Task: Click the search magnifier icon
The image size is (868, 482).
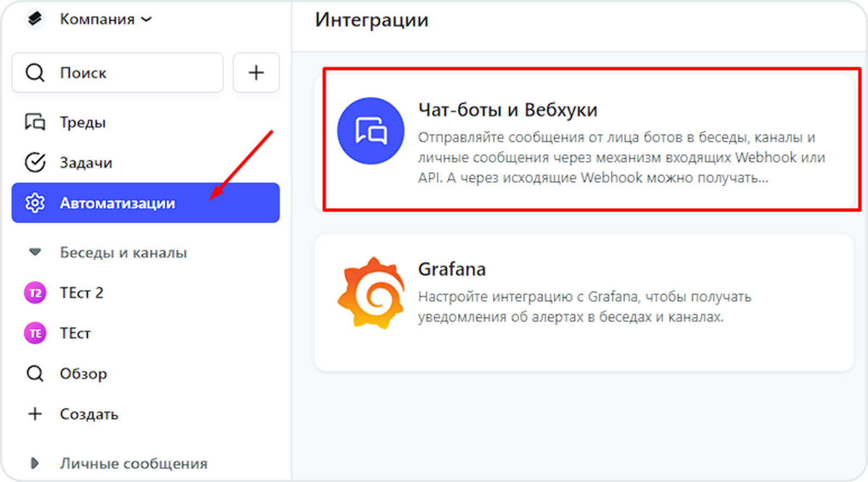Action: 35,73
